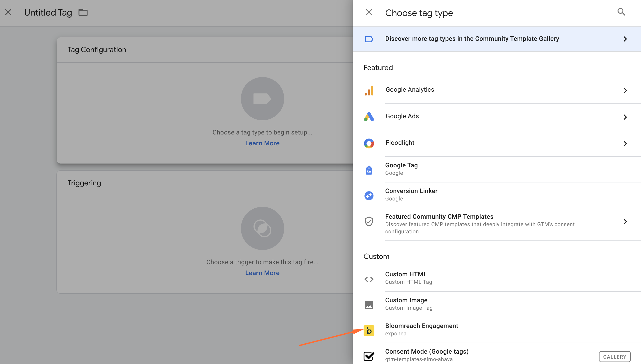This screenshot has height=364, width=641.
Task: Select the Google Ads tag type
Action: (497, 117)
